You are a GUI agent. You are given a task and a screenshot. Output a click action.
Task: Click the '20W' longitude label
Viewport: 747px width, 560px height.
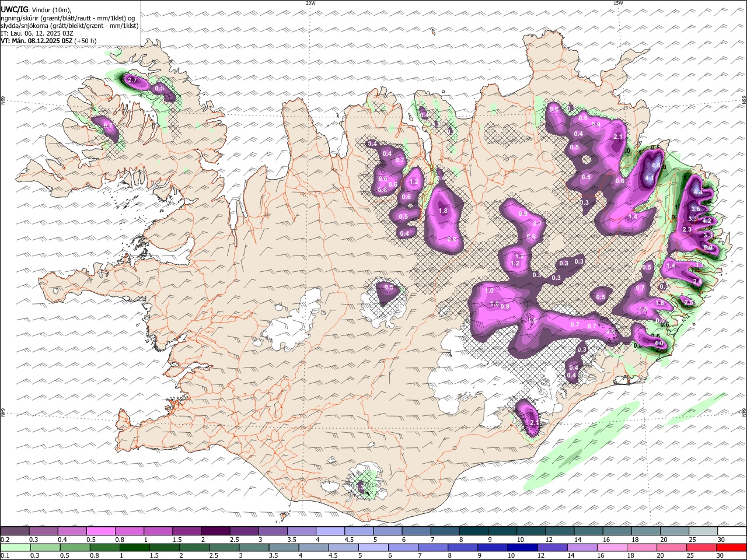click(310, 3)
